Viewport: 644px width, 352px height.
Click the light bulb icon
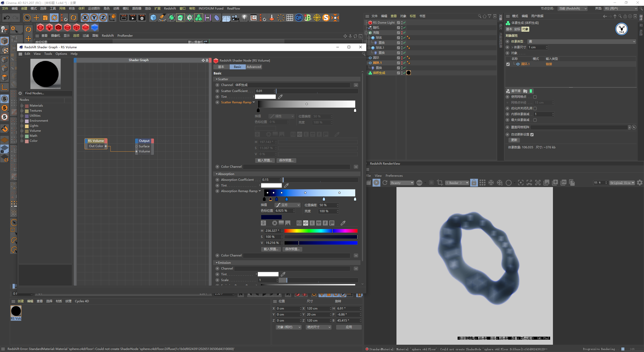click(x=244, y=18)
